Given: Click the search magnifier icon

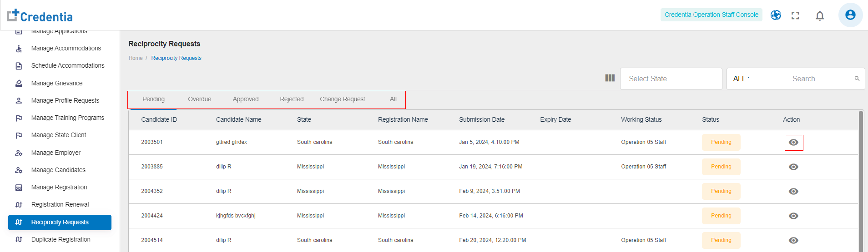Looking at the screenshot, I should click(857, 79).
